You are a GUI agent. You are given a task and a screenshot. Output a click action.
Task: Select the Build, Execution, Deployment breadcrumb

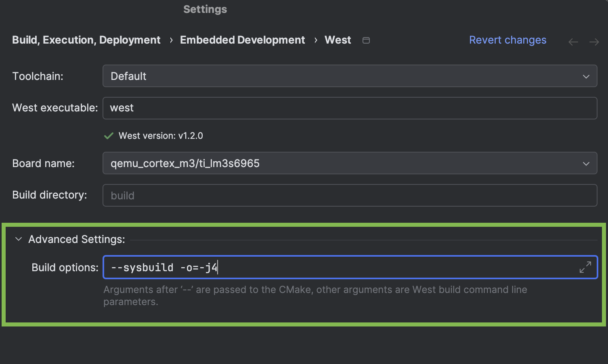click(x=86, y=40)
